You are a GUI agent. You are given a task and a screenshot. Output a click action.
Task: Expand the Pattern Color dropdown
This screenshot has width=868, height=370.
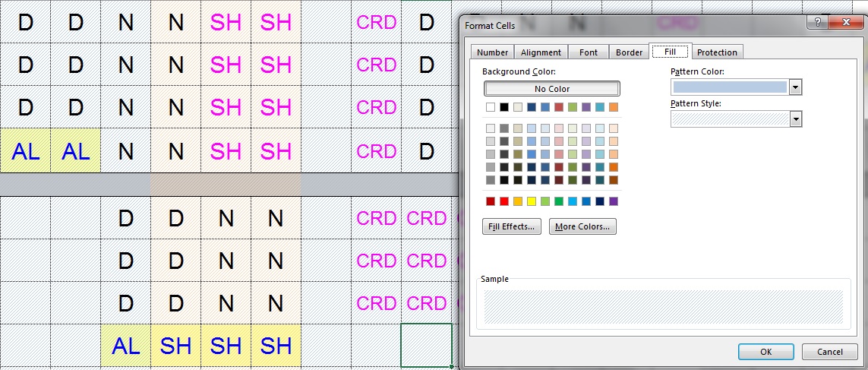pyautogui.click(x=796, y=87)
